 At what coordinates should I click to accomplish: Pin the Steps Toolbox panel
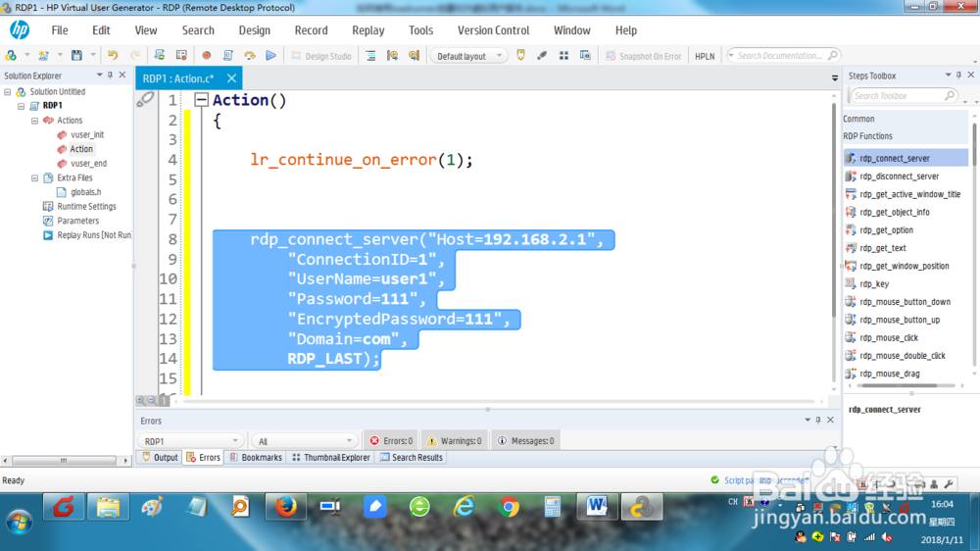pos(958,75)
